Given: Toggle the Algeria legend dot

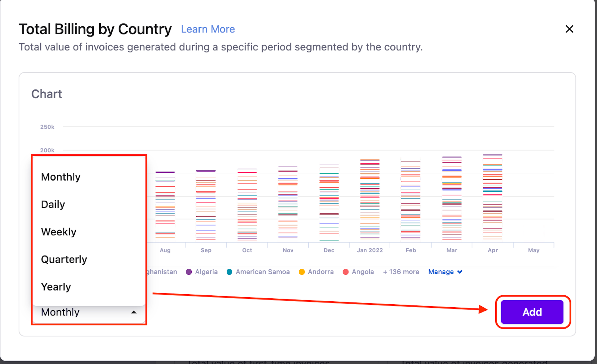Looking at the screenshot, I should coord(189,272).
